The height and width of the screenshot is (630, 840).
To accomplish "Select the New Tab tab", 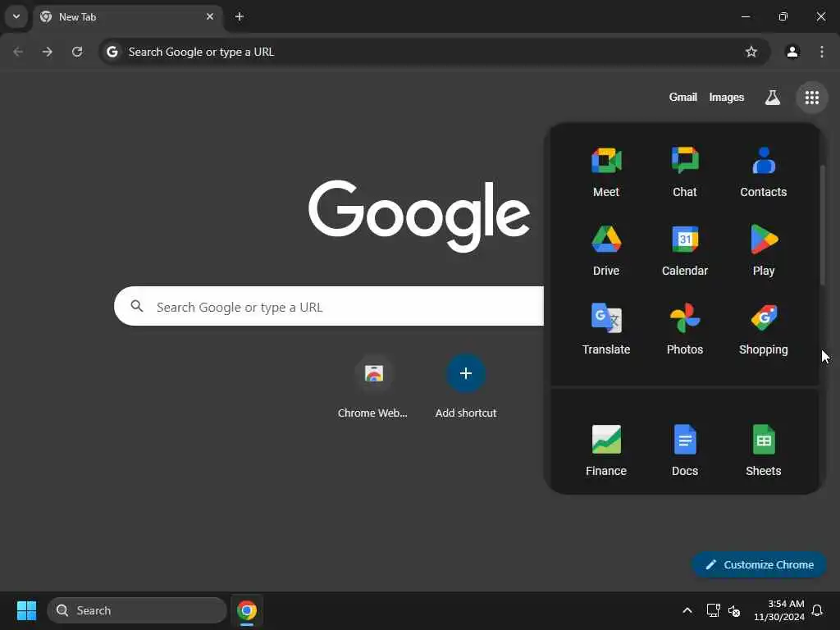I will 127,16.
